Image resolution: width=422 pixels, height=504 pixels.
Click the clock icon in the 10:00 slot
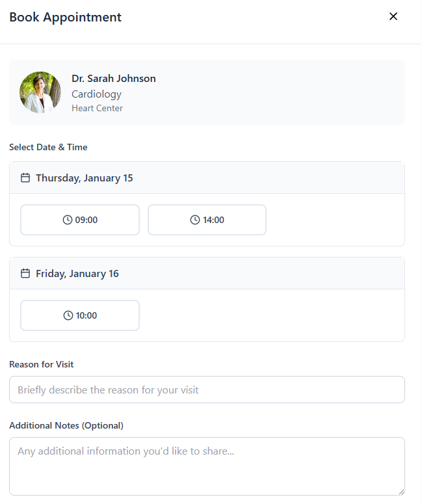[68, 315]
